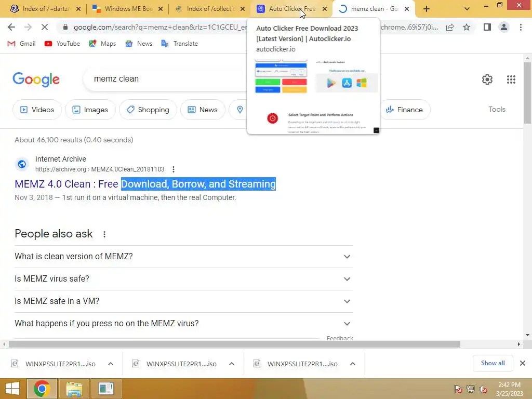Open Windows Start button
Screen dimensions: 532x399
coord(12,389)
